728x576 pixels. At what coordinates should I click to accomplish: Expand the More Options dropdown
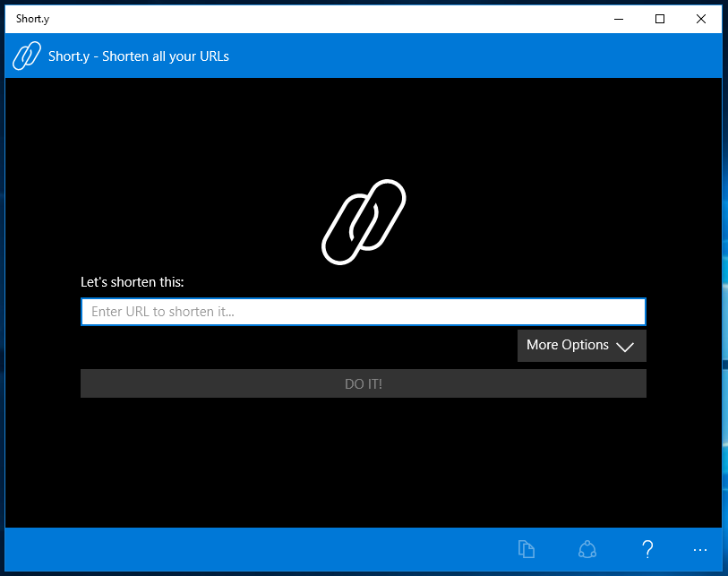(582, 346)
